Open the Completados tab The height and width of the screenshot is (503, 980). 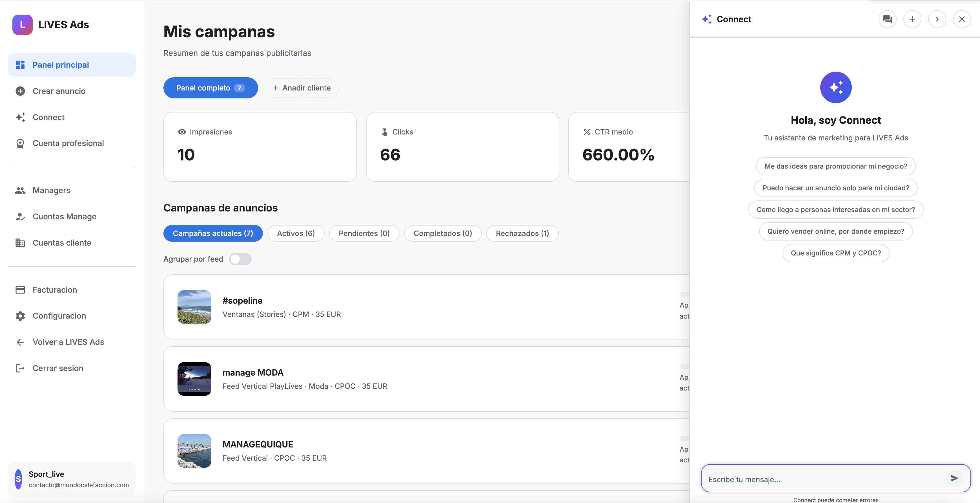(442, 233)
